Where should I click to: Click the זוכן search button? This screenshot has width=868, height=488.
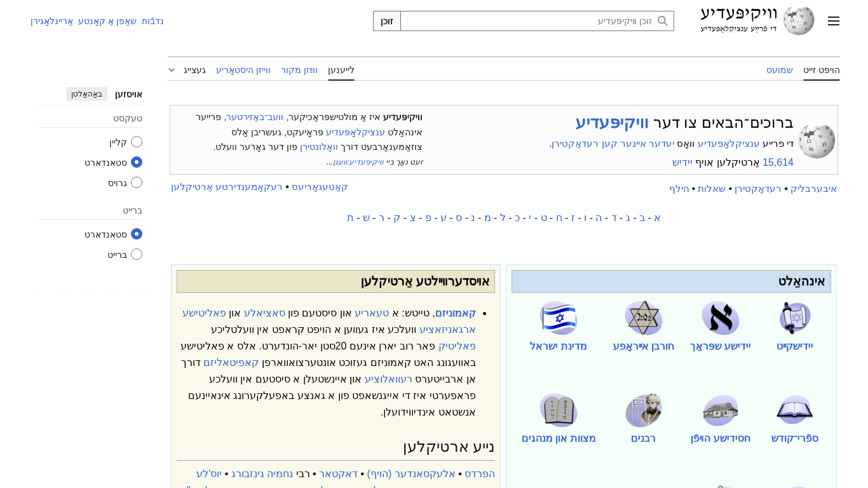[x=387, y=21]
